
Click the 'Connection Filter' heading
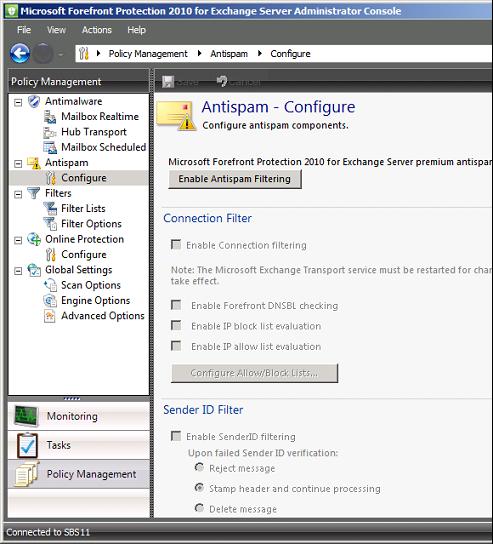tap(207, 218)
